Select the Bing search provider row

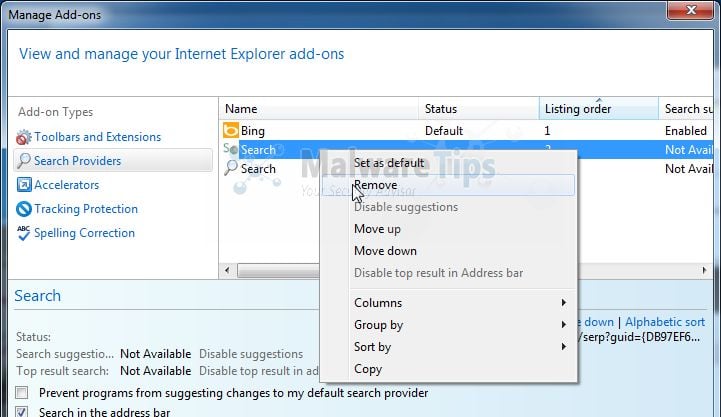click(466, 131)
